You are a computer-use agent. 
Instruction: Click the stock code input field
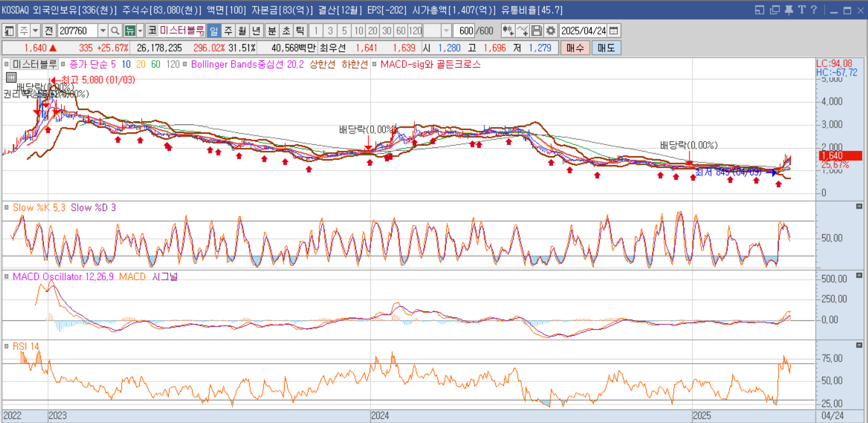pyautogui.click(x=77, y=31)
